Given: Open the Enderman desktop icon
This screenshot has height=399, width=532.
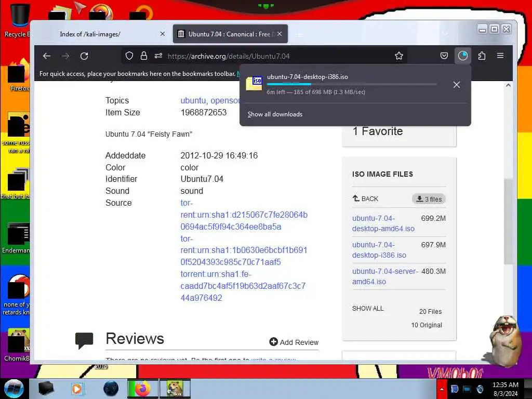Looking at the screenshot, I should coord(16,238).
